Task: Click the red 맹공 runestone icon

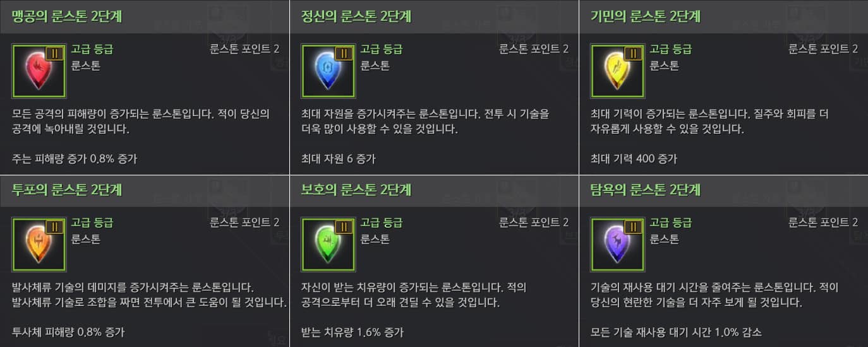Action: 39,71
